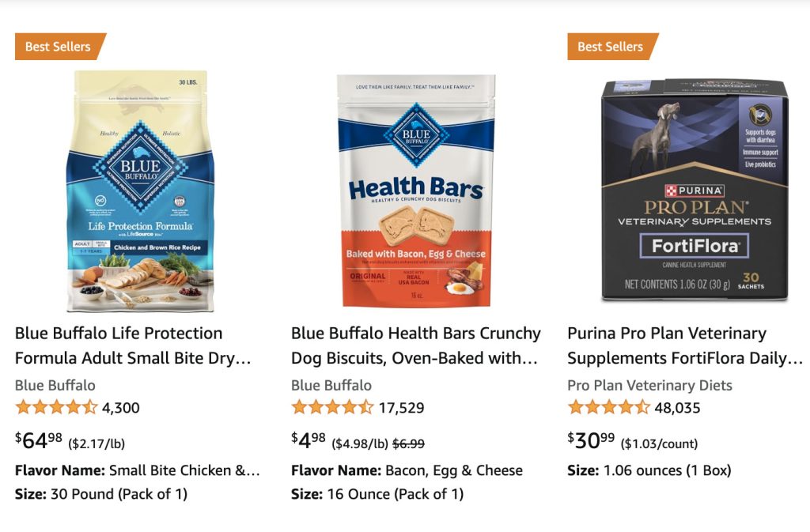Click the $30.99 FortiFlora price
Viewport: 810px width, 532px height.
591,440
